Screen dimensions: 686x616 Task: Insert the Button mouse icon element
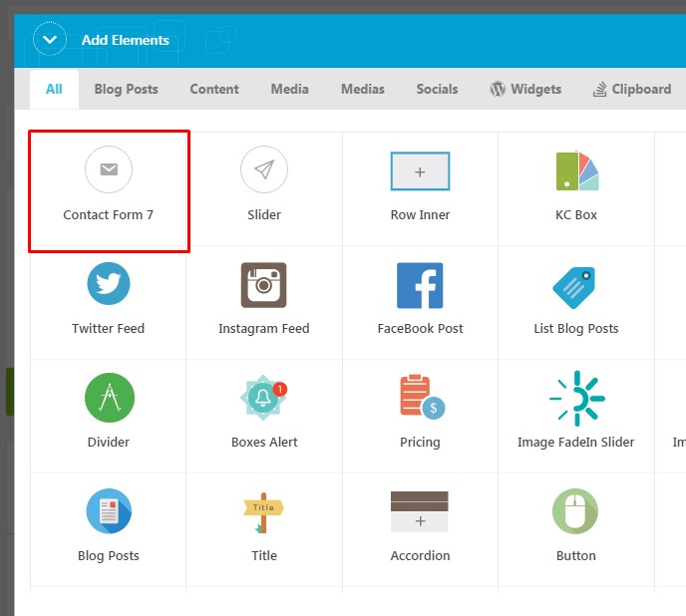coord(575,512)
